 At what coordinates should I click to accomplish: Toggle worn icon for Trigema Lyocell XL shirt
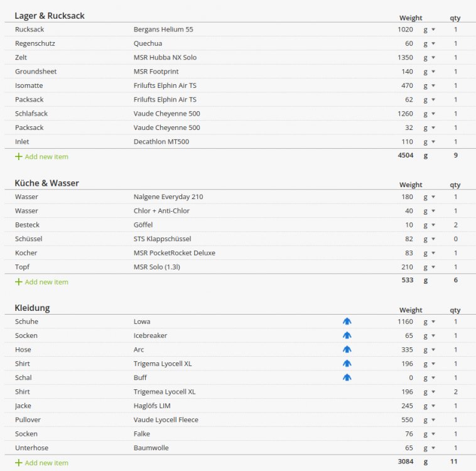click(x=347, y=364)
